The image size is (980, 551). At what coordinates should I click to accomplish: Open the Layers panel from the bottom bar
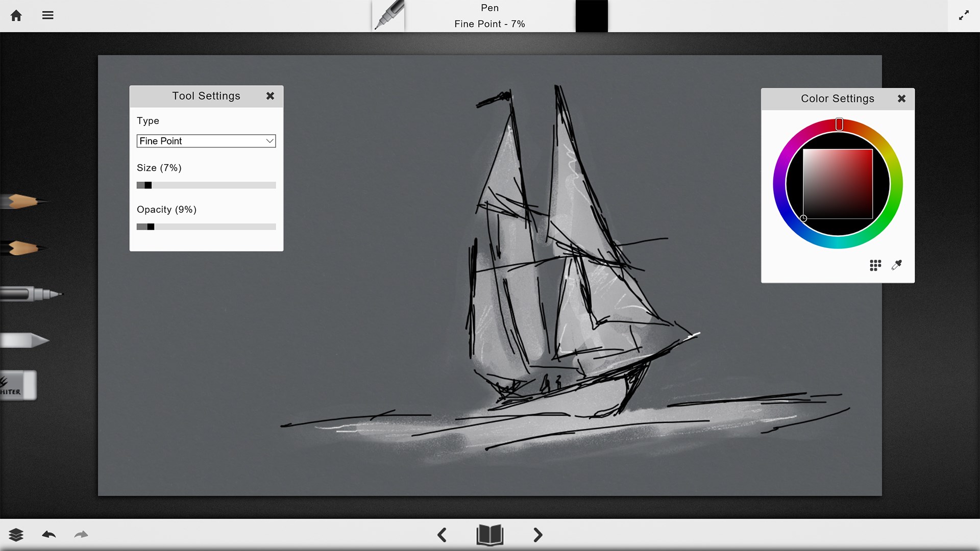click(x=17, y=535)
